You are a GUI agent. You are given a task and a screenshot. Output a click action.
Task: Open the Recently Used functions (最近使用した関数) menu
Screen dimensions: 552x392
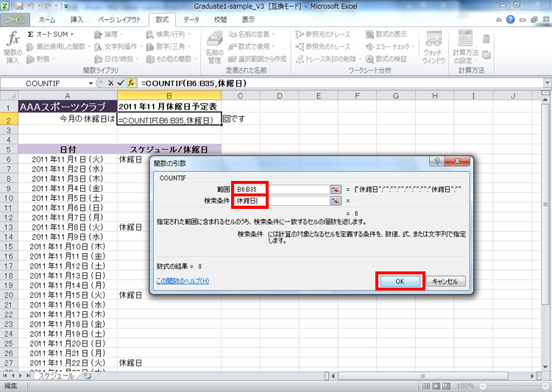(58, 46)
